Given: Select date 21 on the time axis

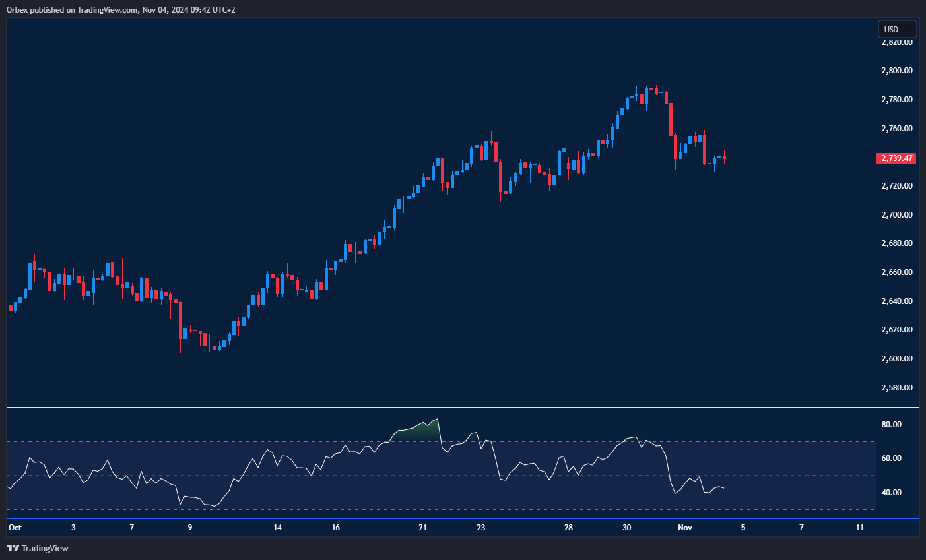Looking at the screenshot, I should [422, 528].
